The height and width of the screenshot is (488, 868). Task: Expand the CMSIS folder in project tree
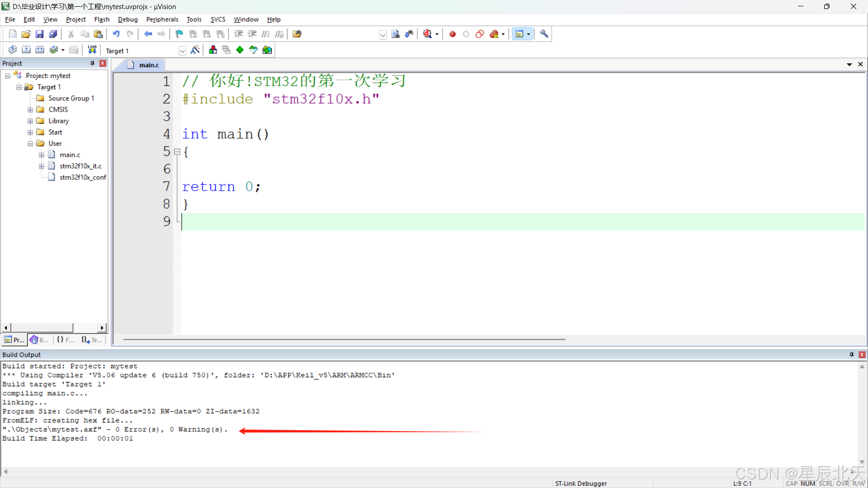tap(30, 110)
